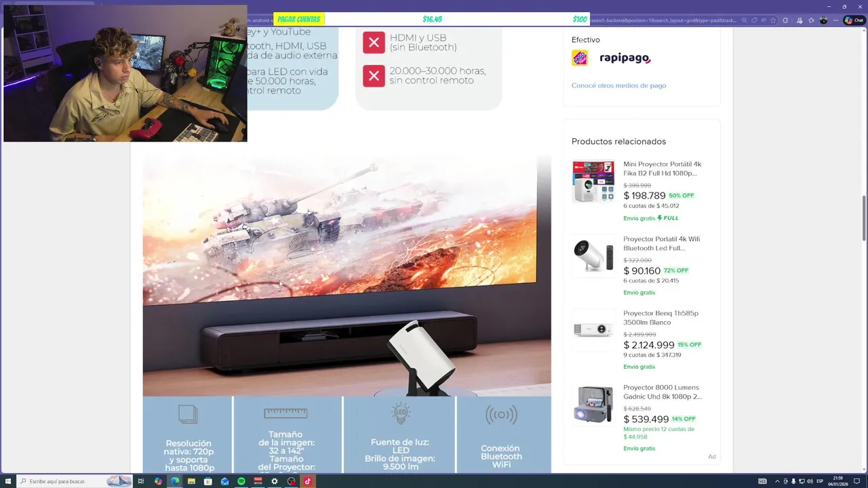The width and height of the screenshot is (868, 488).
Task: Click the 'Resolución nativa: 720p' spec tile
Action: [x=187, y=434]
